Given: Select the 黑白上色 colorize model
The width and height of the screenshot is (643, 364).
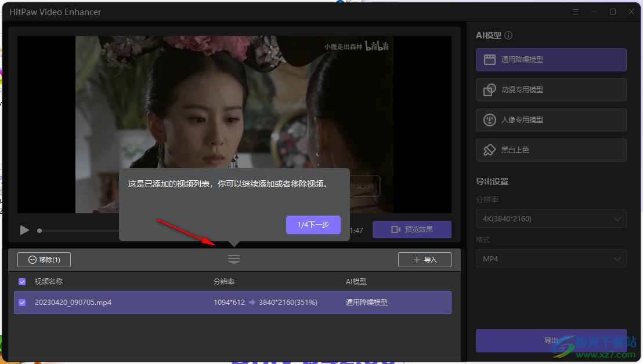Looking at the screenshot, I should tap(551, 150).
